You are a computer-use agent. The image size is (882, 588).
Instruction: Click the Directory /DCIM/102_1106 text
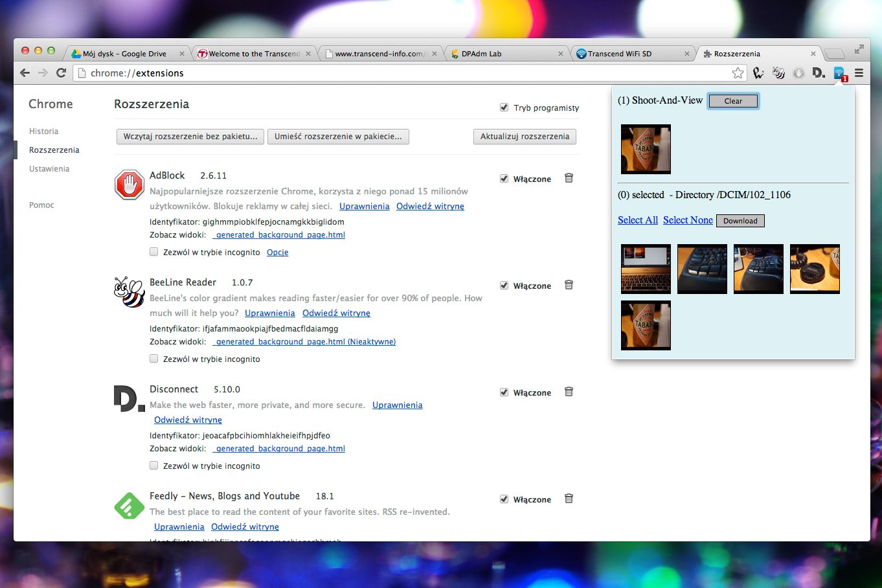[733, 195]
